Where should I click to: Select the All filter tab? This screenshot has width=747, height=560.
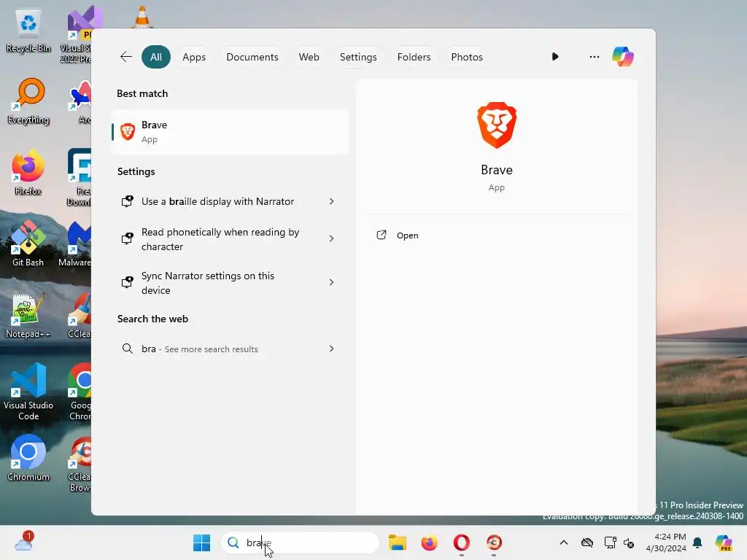click(x=156, y=57)
